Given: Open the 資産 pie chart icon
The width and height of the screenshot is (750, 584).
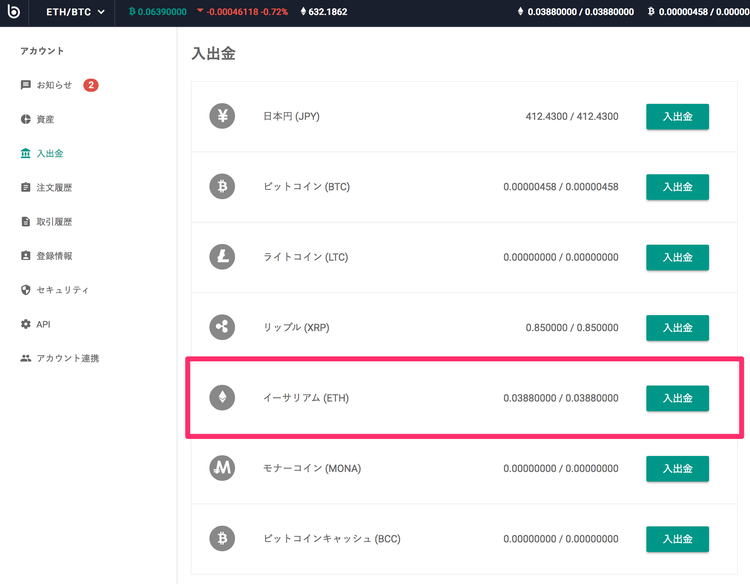Looking at the screenshot, I should pyautogui.click(x=26, y=119).
